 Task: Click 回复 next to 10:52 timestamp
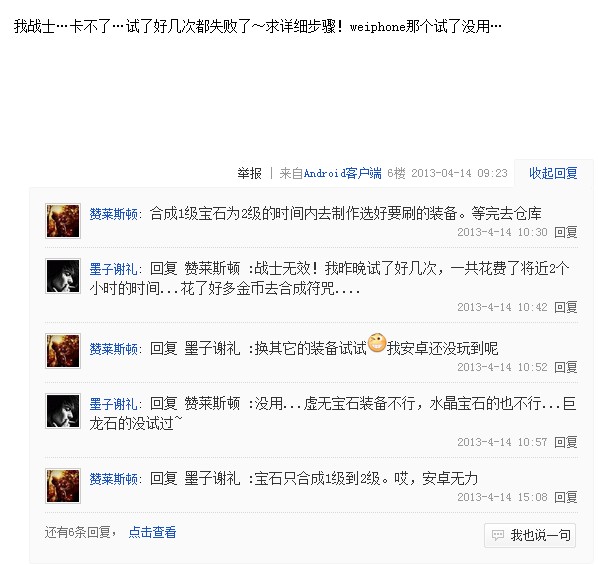(566, 367)
